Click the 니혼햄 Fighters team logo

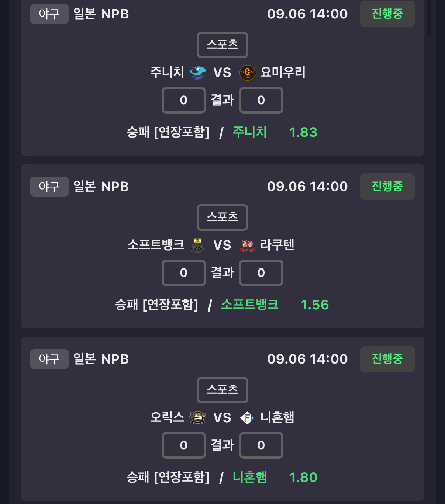point(247,418)
